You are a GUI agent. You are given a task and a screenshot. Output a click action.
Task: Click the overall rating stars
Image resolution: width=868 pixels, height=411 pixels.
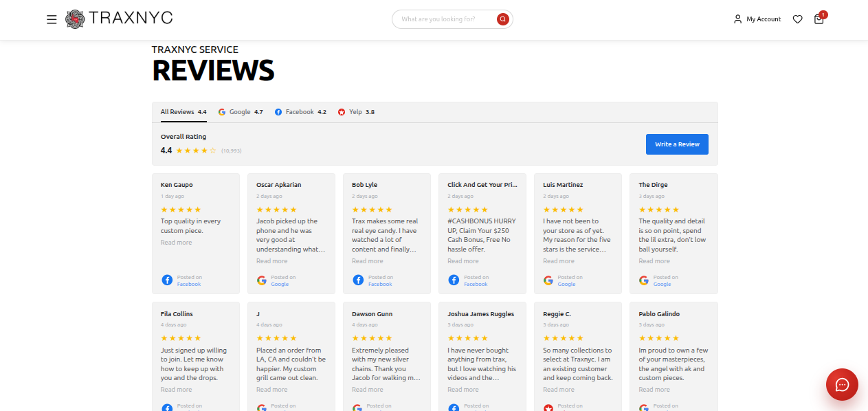196,151
